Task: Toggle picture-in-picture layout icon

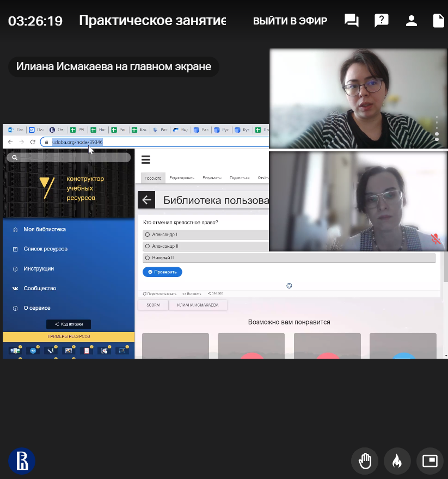Action: pos(429,462)
